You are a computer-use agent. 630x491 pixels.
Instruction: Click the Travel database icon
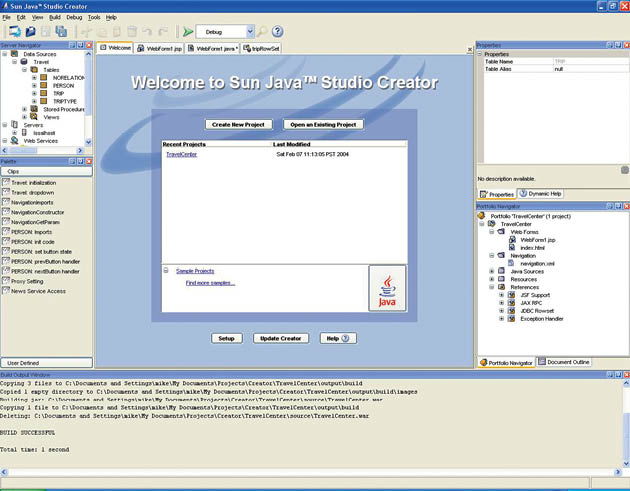click(x=24, y=61)
